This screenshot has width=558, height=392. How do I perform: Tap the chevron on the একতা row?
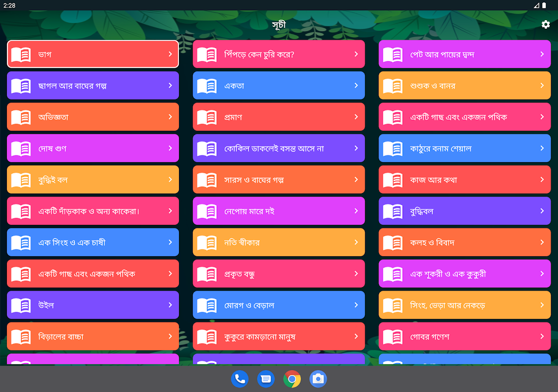pos(356,85)
